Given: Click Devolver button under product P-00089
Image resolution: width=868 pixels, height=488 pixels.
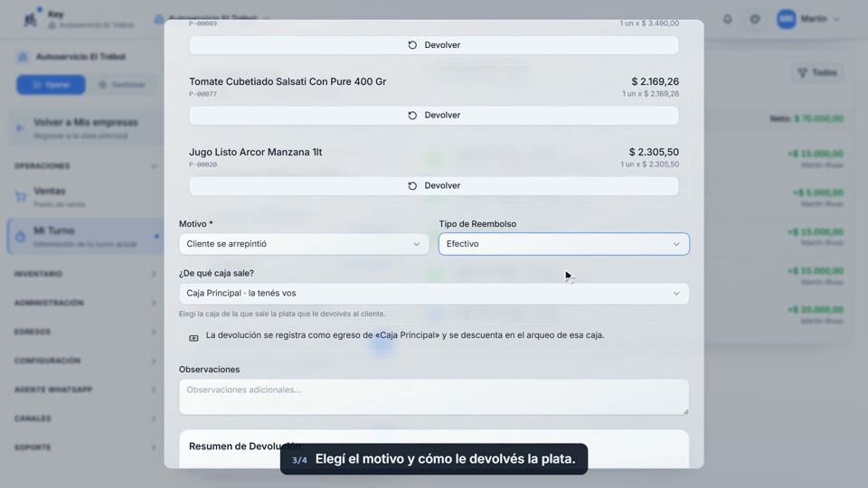Looking at the screenshot, I should click(433, 45).
